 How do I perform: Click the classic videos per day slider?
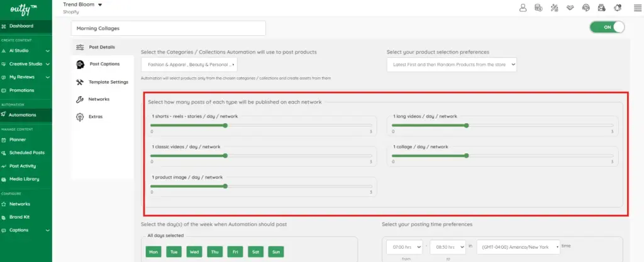(x=261, y=156)
